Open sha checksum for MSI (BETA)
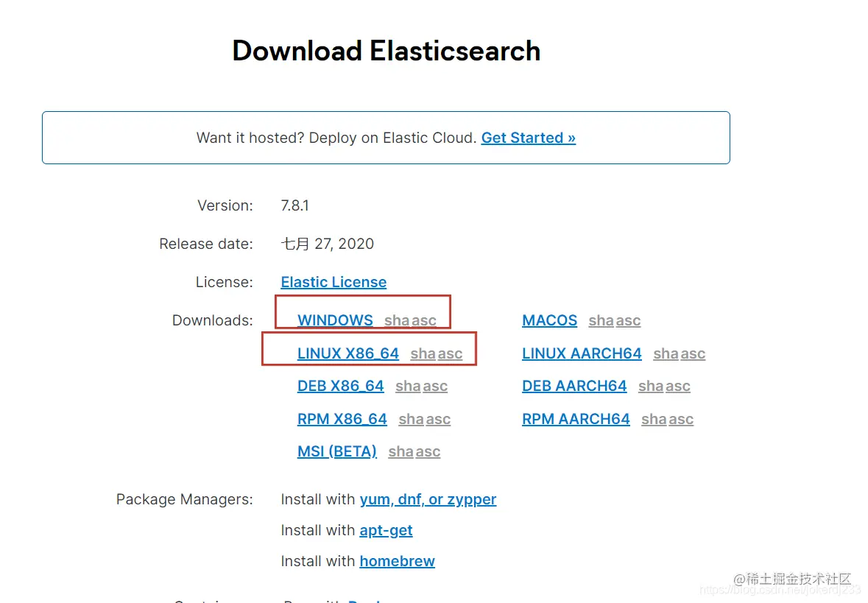 coord(401,452)
